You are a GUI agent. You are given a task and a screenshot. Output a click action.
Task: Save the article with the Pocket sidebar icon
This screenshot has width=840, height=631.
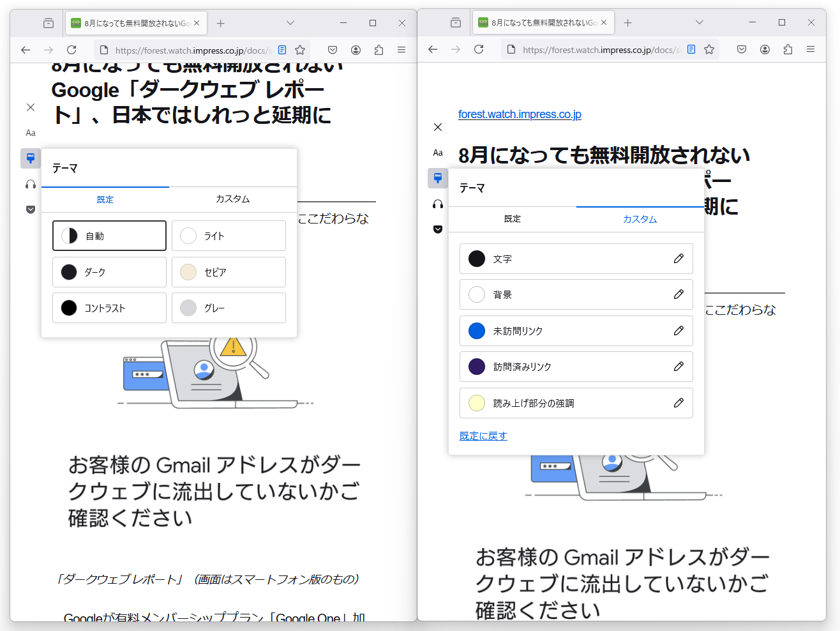pos(30,209)
